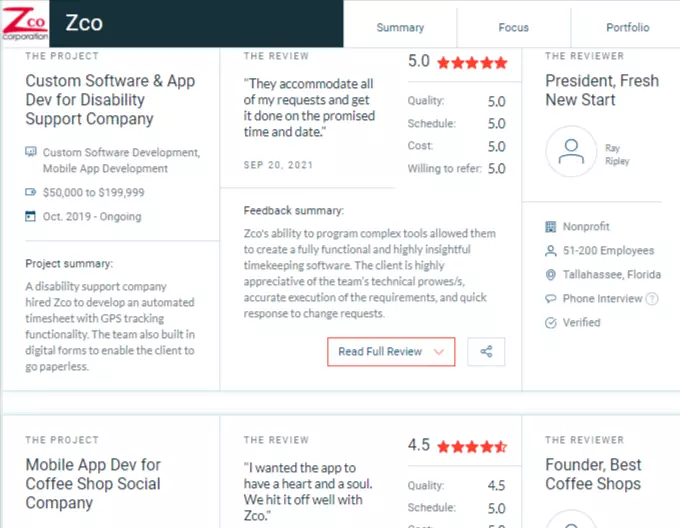Go to the Portfolio tab
The image size is (680, 528).
click(628, 27)
